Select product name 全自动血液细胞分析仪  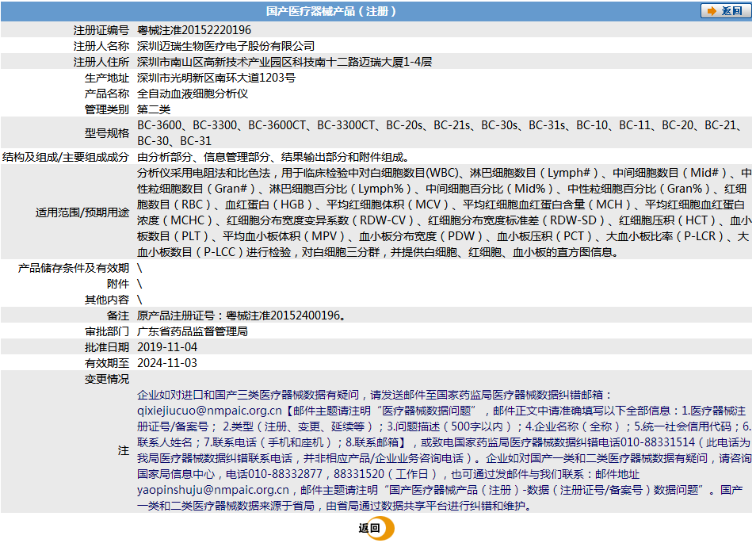(193, 94)
